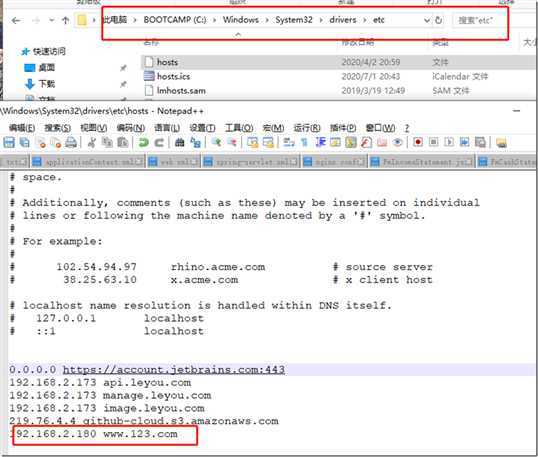Toggle indent guide icon

click(x=320, y=142)
